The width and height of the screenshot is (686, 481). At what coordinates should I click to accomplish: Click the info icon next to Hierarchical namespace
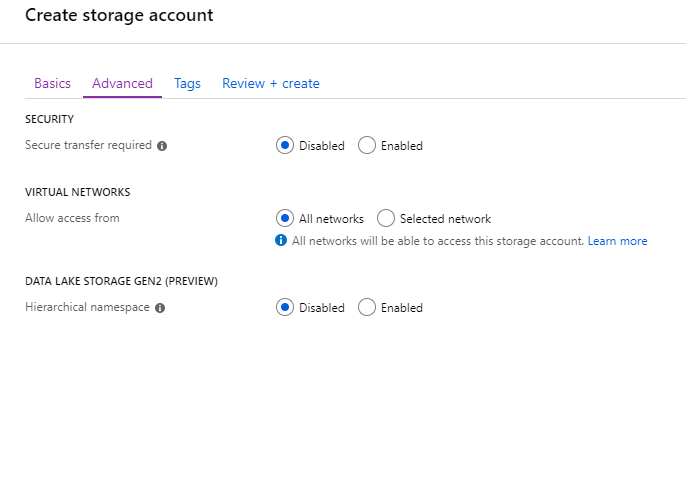160,308
